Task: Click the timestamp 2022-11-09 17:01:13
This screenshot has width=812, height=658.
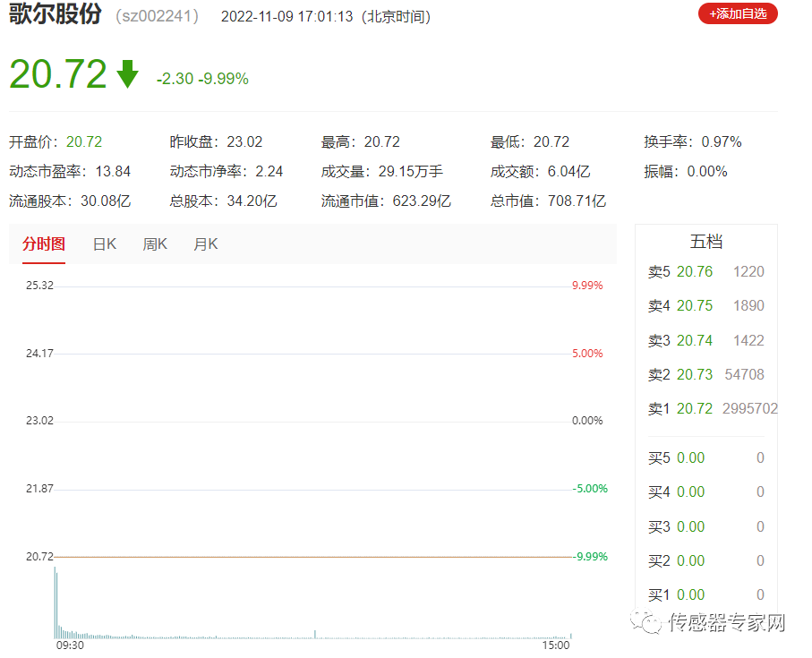Action: (286, 17)
